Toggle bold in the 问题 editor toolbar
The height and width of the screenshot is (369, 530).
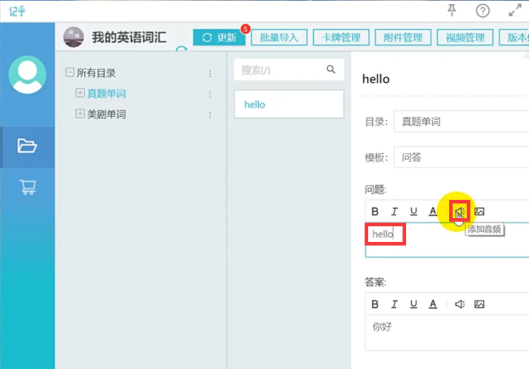coord(375,212)
